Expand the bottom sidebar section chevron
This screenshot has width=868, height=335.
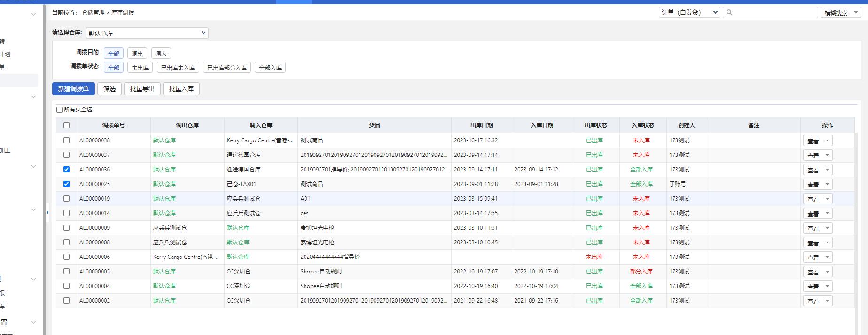33,322
